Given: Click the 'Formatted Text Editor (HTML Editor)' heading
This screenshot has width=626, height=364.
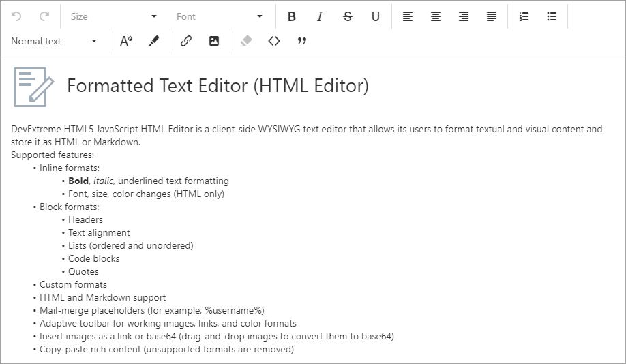Looking at the screenshot, I should coord(218,85).
